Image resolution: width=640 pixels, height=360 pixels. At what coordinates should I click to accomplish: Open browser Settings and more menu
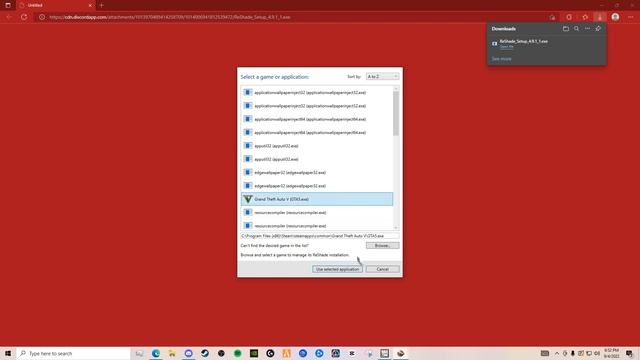pos(631,17)
